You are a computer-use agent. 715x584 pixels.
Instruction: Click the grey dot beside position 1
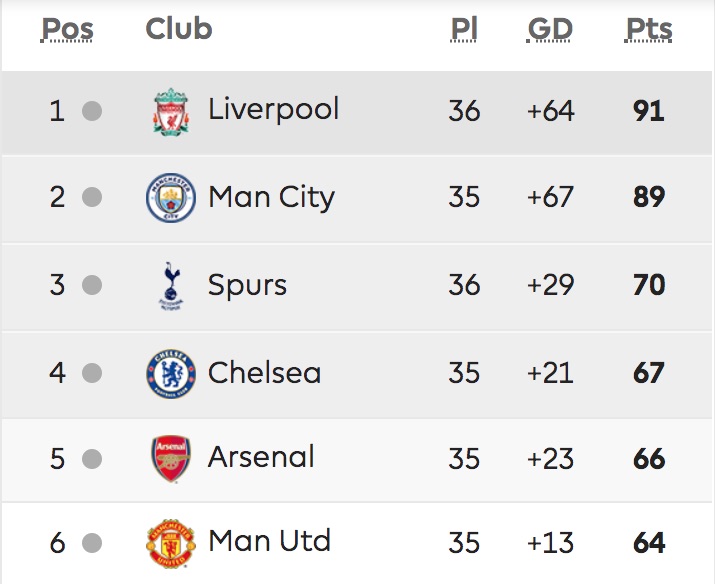92,111
